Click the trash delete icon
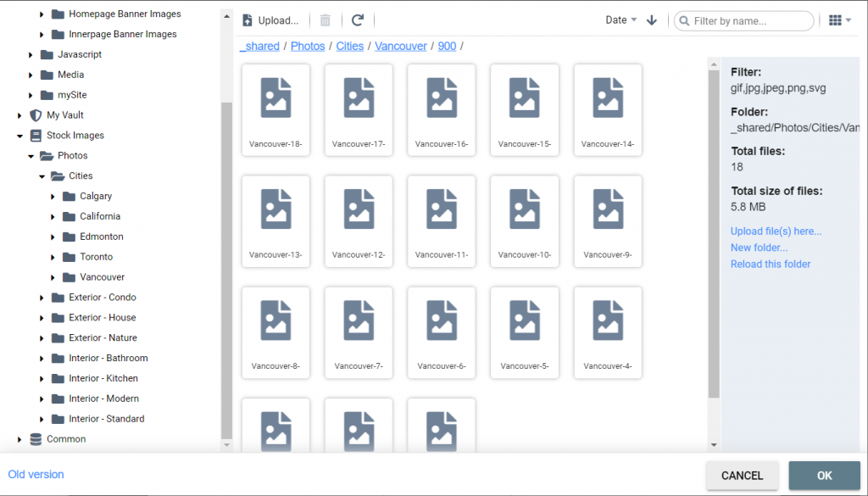The height and width of the screenshot is (496, 868). 325,20
